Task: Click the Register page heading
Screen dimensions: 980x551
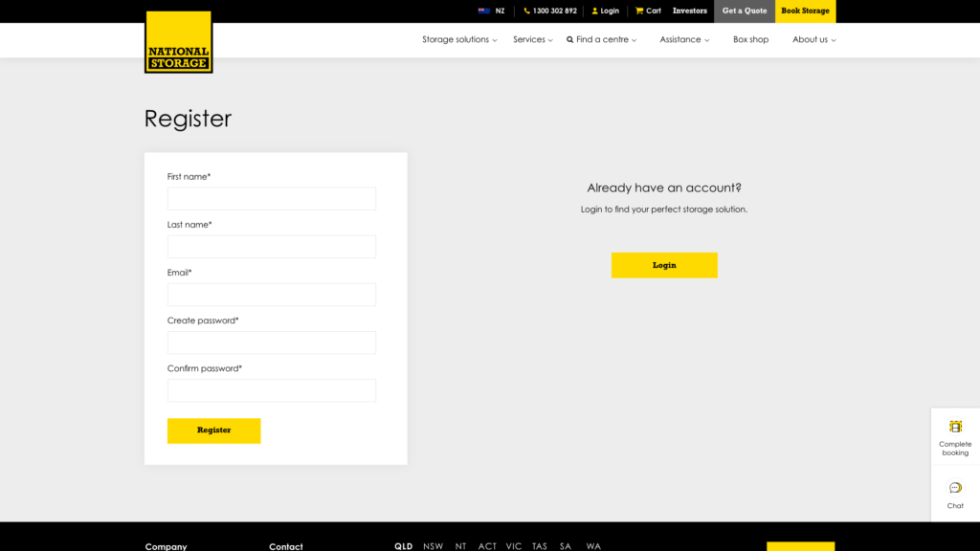Action: (189, 119)
